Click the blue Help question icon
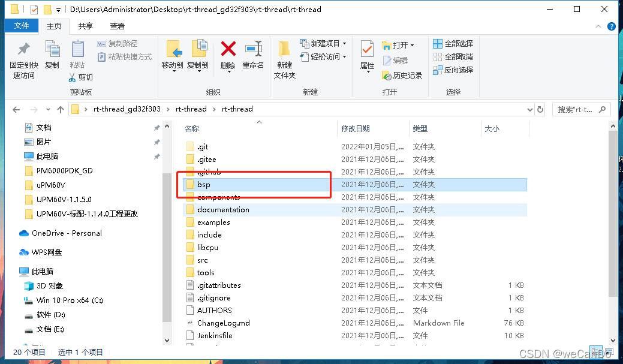 [x=612, y=26]
